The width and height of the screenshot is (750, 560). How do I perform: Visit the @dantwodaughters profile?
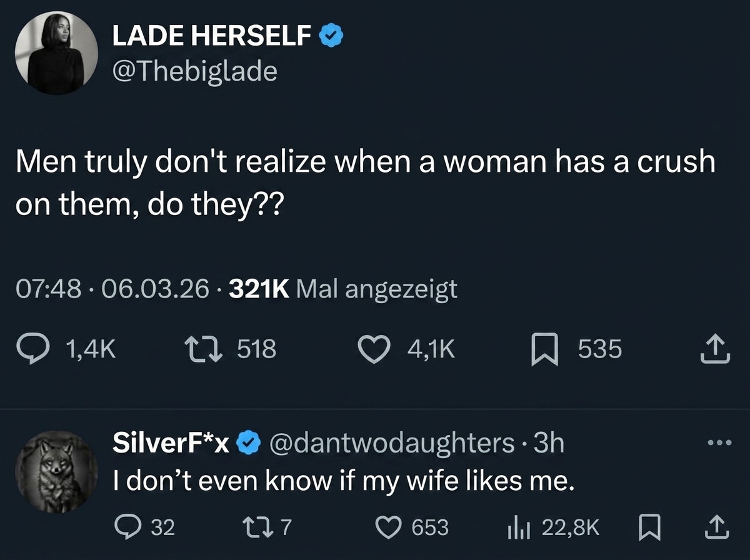(391, 443)
